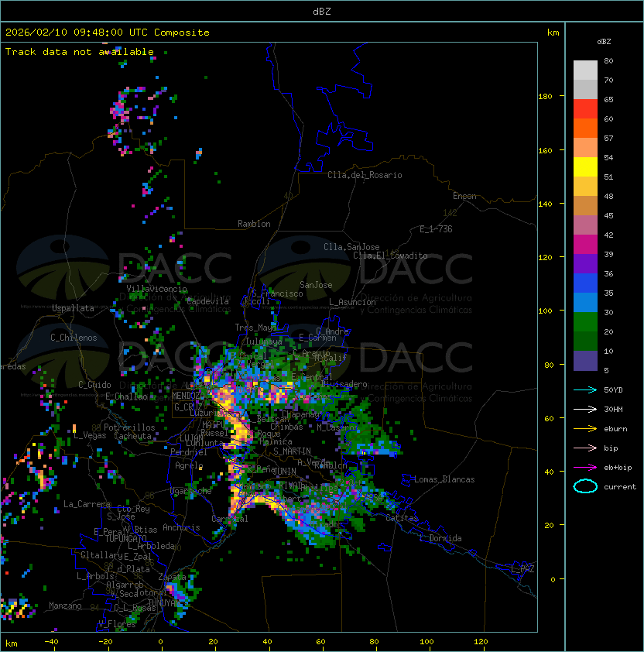This screenshot has width=644, height=652.
Task: Click the 'L_PAZ' label at map's right edge
Action: pos(522,569)
